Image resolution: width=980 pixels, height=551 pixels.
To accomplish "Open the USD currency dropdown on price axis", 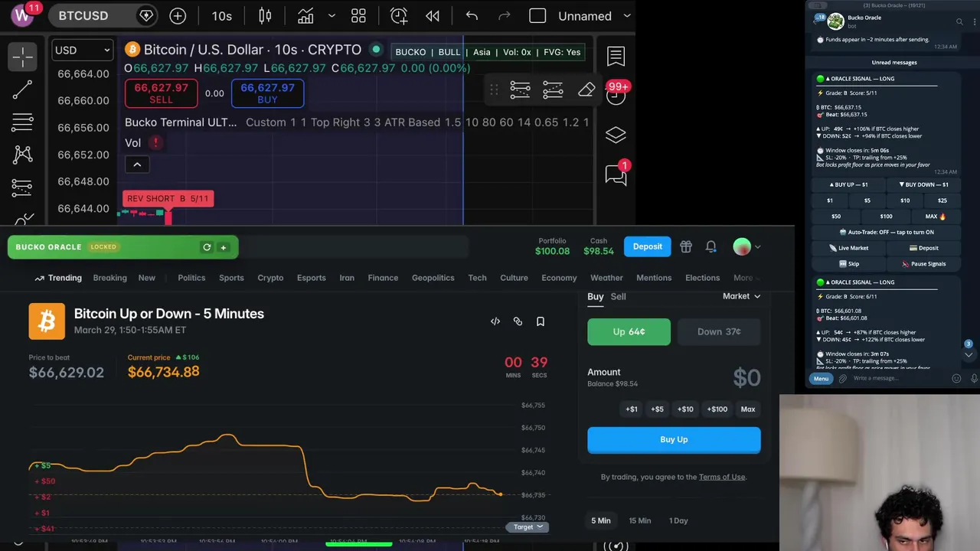I will pyautogui.click(x=83, y=51).
